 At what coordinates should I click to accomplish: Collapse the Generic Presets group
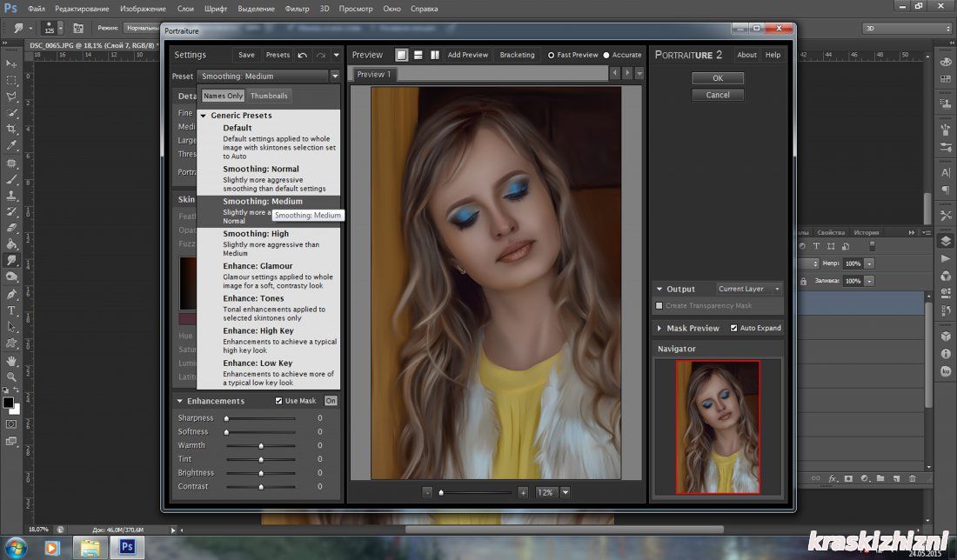[x=204, y=116]
